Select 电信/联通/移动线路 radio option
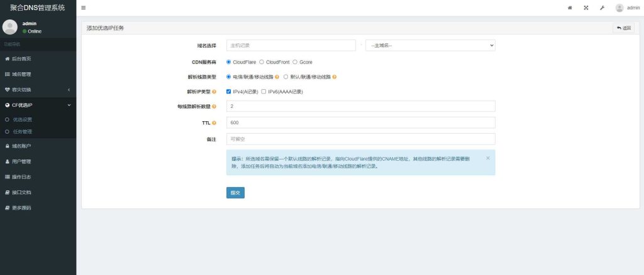 tap(229, 77)
